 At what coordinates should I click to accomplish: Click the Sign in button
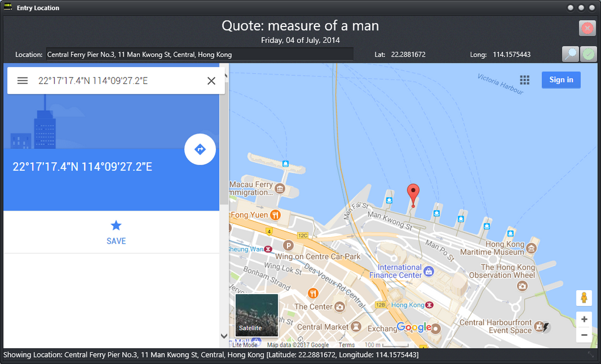[561, 80]
